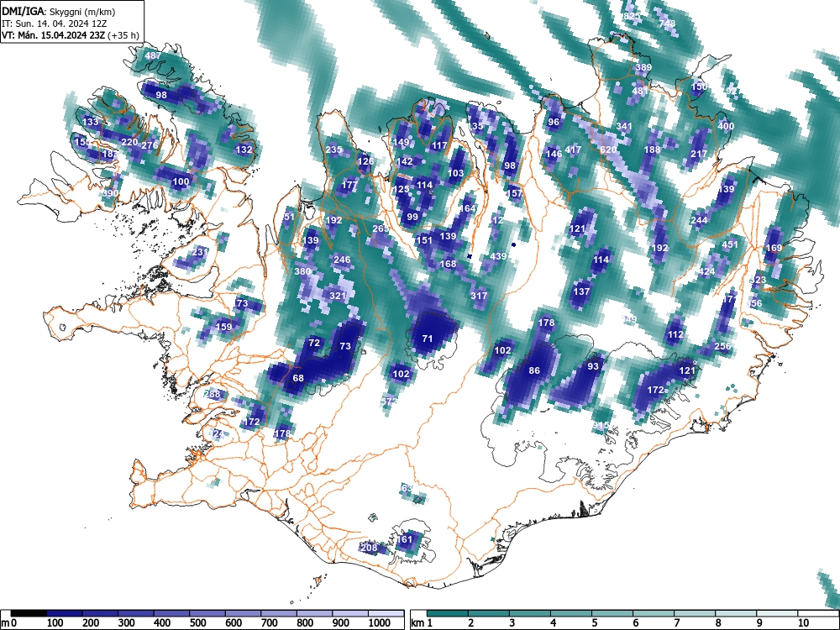The image size is (840, 630).
Task: Select the visibility value '380'
Action: 302,271
